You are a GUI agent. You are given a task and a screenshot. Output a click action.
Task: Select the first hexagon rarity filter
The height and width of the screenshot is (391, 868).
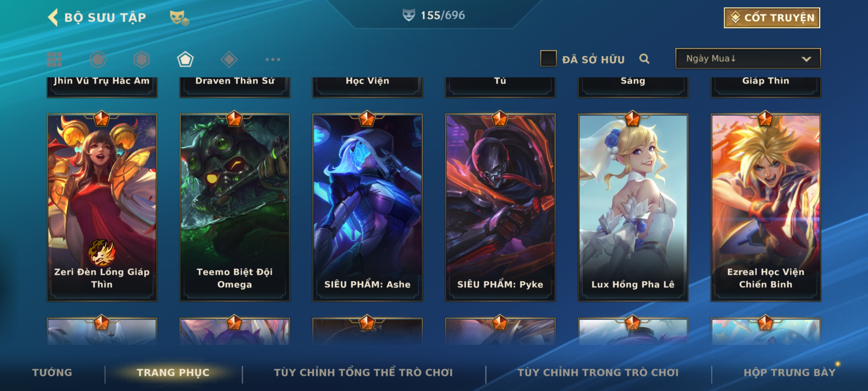point(98,59)
